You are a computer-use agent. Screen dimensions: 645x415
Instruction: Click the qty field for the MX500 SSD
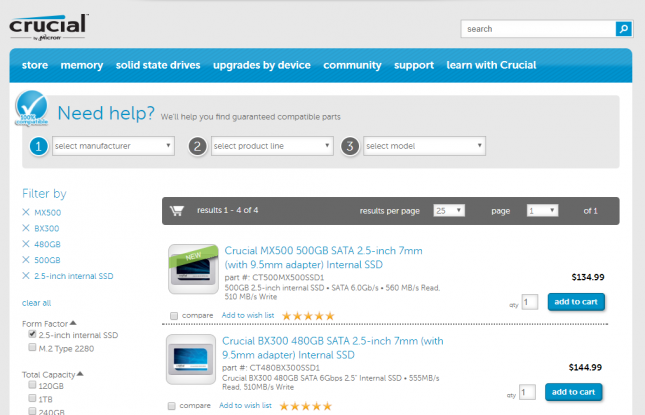pyautogui.click(x=530, y=302)
